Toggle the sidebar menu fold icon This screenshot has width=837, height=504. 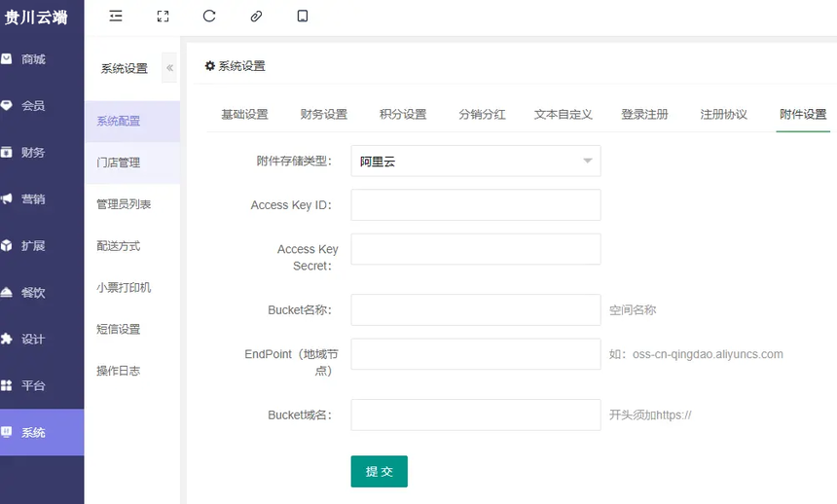[x=116, y=16]
